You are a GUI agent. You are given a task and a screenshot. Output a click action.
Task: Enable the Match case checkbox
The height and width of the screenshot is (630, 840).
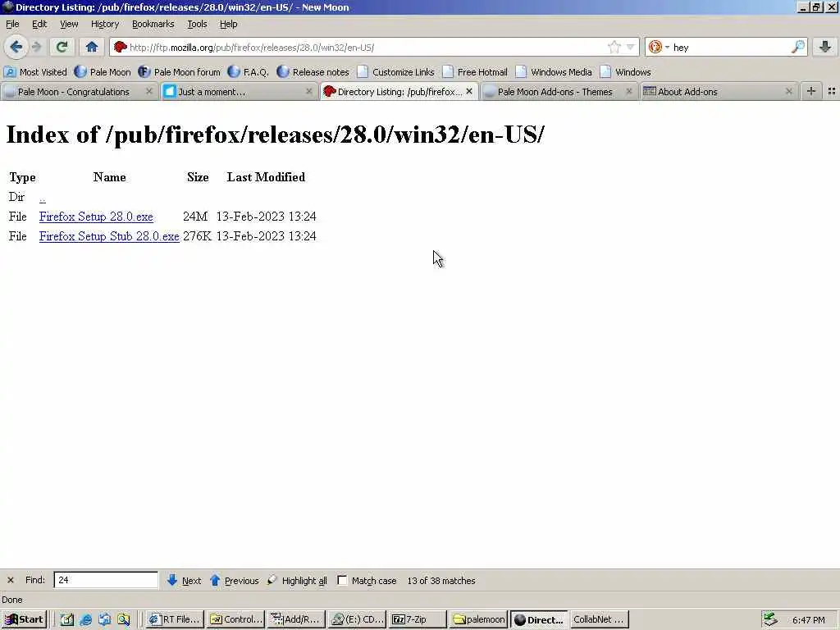342,580
